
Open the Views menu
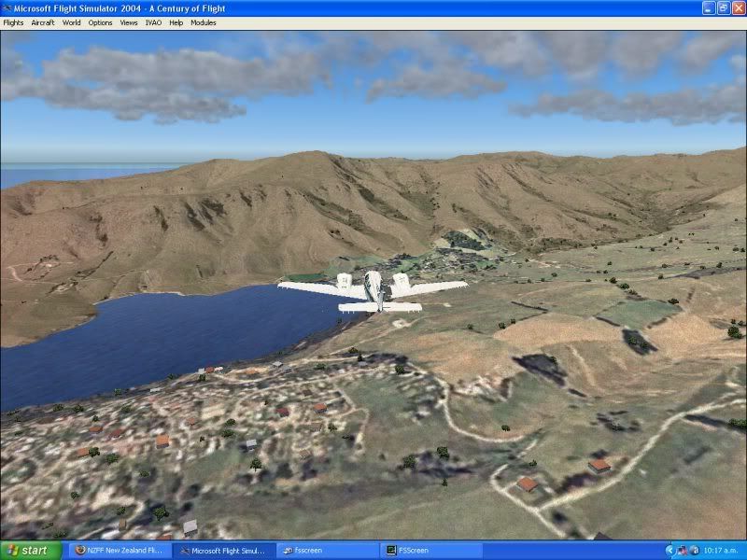pyautogui.click(x=129, y=22)
